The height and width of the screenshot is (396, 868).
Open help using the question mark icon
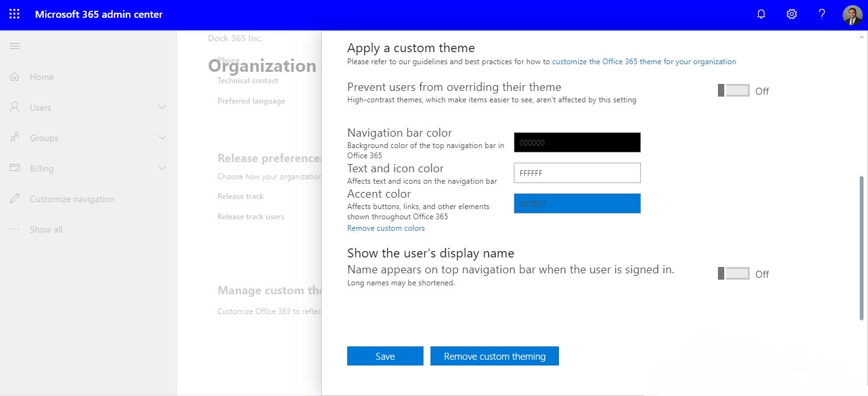(821, 13)
